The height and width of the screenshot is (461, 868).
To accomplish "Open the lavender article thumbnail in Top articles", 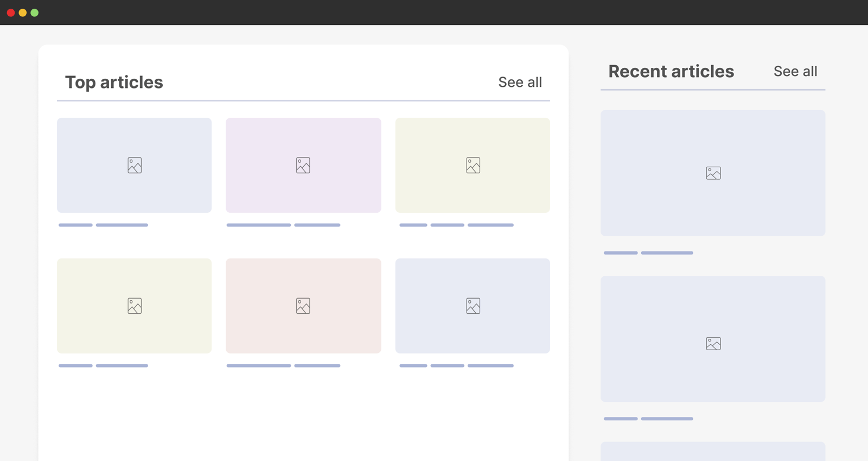I will click(x=303, y=165).
